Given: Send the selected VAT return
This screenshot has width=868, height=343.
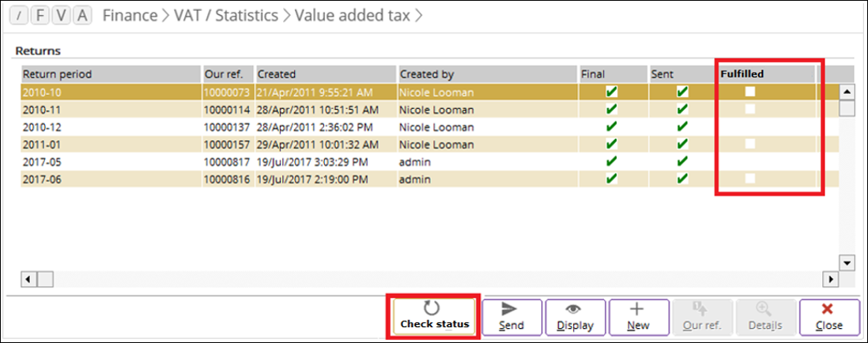Looking at the screenshot, I should [x=511, y=317].
